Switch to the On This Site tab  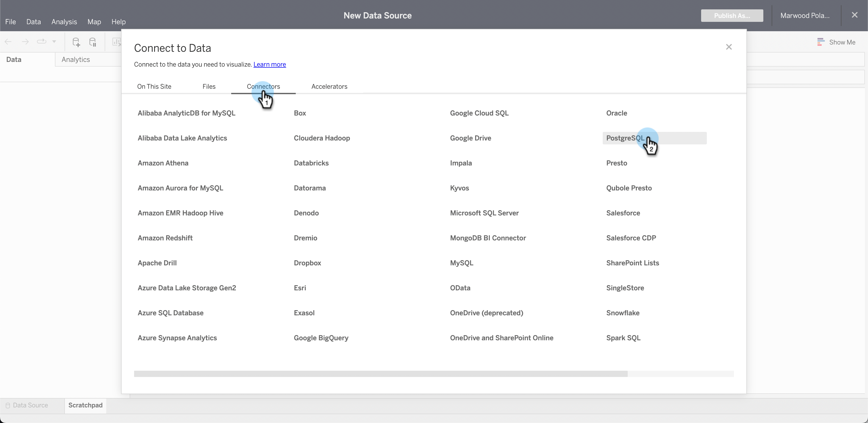(x=154, y=87)
